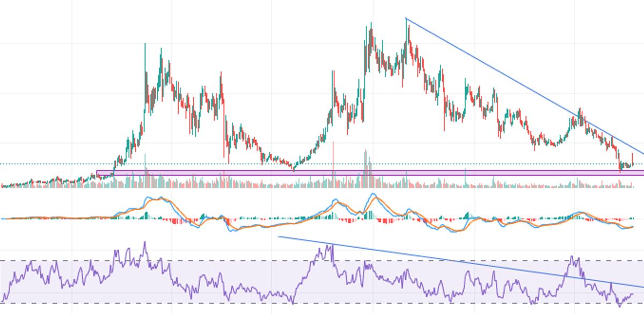The width and height of the screenshot is (644, 314).
Task: Click the blue MACD line at its highest peak
Action: (373, 195)
